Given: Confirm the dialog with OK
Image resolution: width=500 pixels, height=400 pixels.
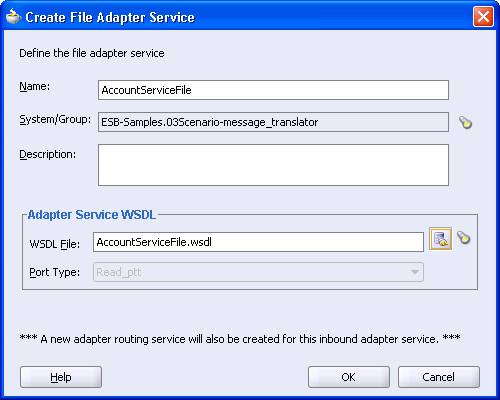Looking at the screenshot, I should click(x=349, y=377).
